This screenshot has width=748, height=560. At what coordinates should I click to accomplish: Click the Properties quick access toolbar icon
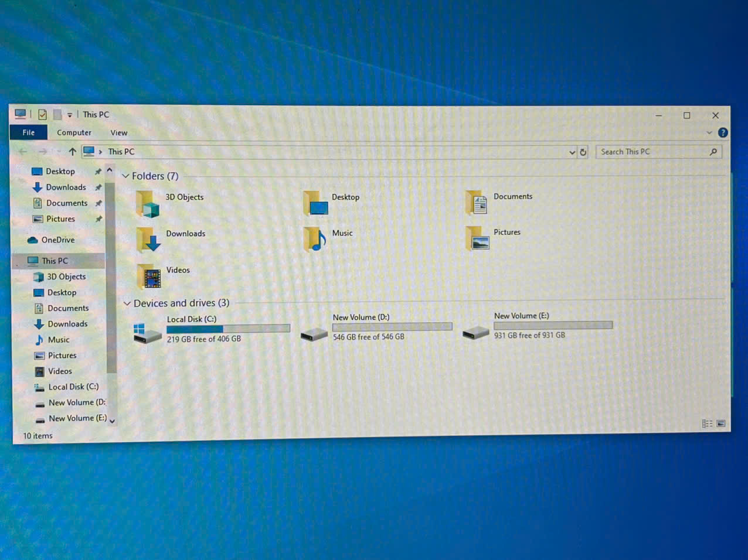click(x=42, y=114)
